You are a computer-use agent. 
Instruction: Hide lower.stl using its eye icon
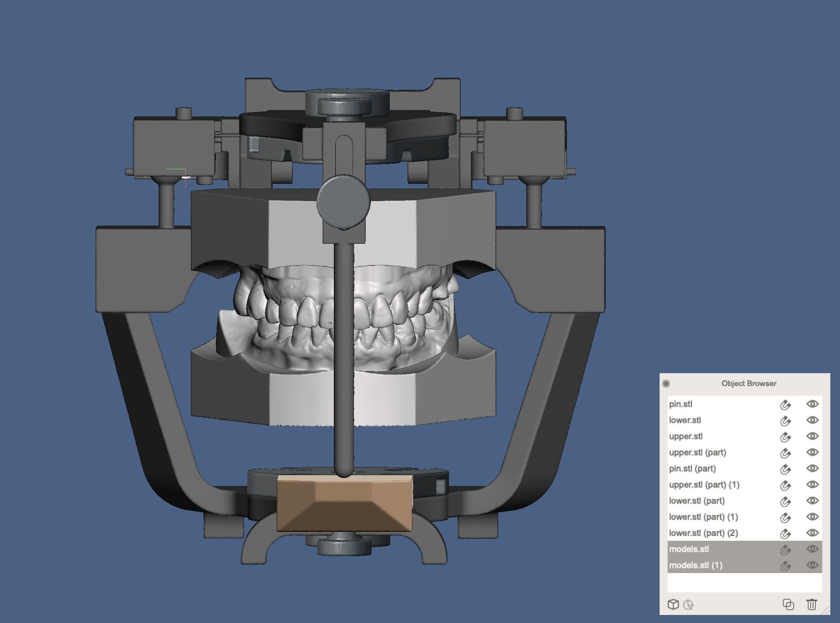812,420
